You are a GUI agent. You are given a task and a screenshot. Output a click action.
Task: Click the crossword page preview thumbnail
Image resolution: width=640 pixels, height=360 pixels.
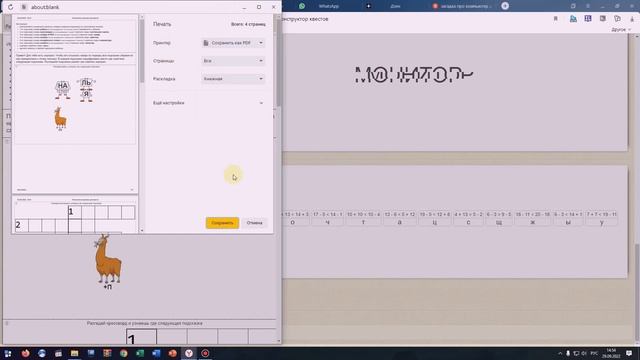click(x=75, y=214)
